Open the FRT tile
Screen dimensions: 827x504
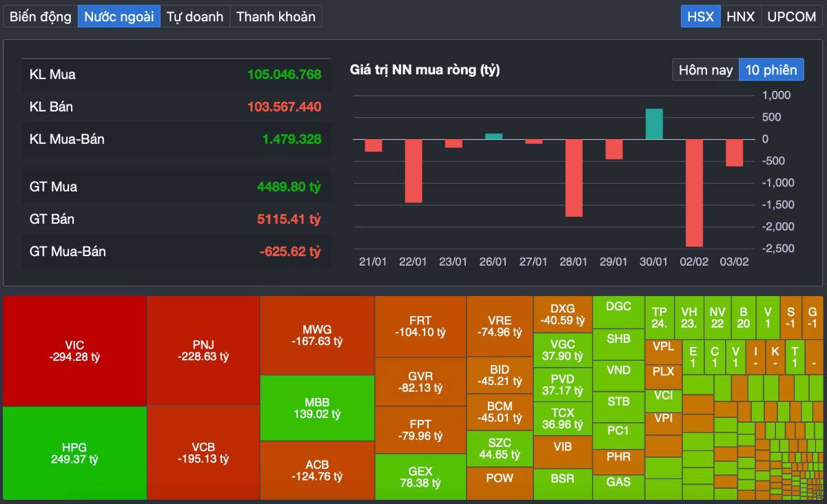coord(420,326)
